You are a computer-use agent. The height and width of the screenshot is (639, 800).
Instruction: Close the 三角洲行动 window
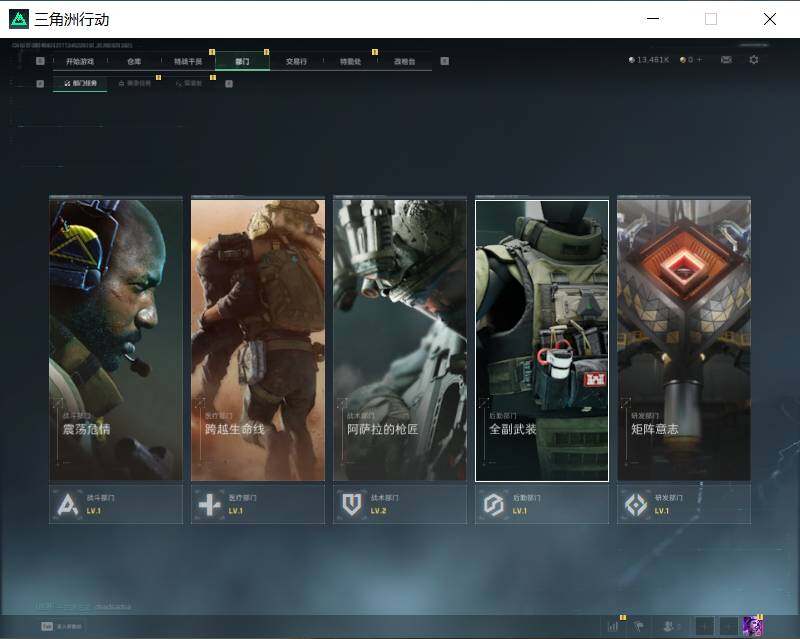click(770, 19)
